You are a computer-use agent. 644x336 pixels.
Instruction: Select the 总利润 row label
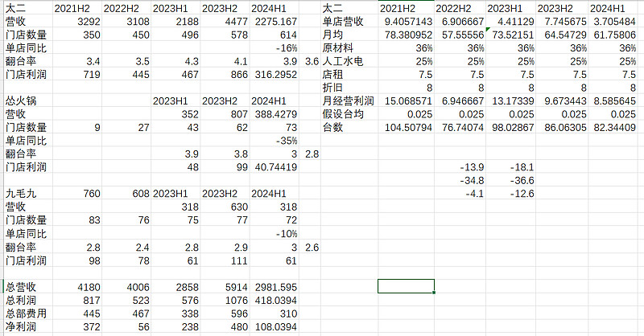[28, 301]
